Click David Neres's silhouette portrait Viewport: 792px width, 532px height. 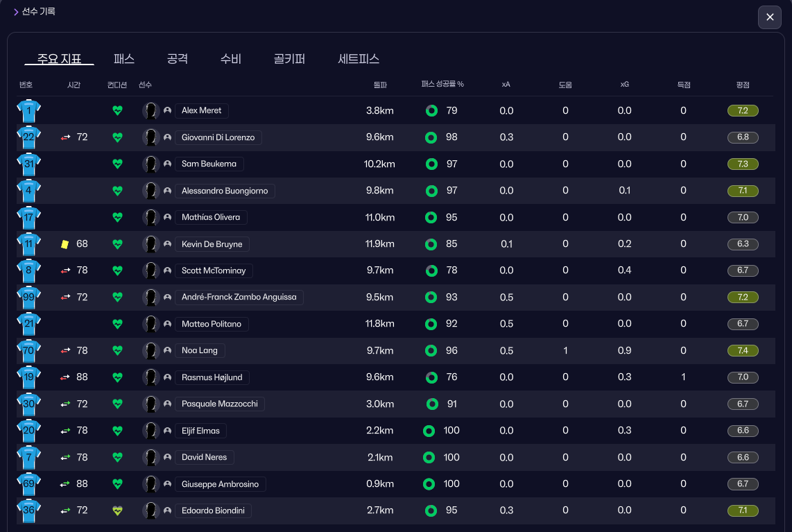pyautogui.click(x=150, y=457)
